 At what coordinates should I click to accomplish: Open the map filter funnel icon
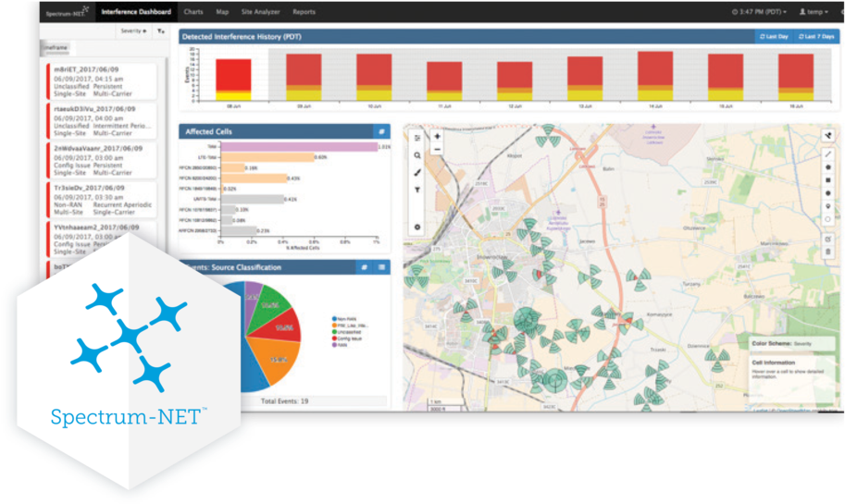point(417,191)
